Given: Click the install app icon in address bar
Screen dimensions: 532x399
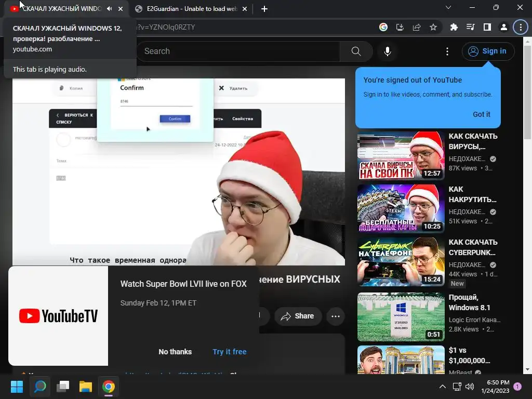Looking at the screenshot, I should 400,27.
